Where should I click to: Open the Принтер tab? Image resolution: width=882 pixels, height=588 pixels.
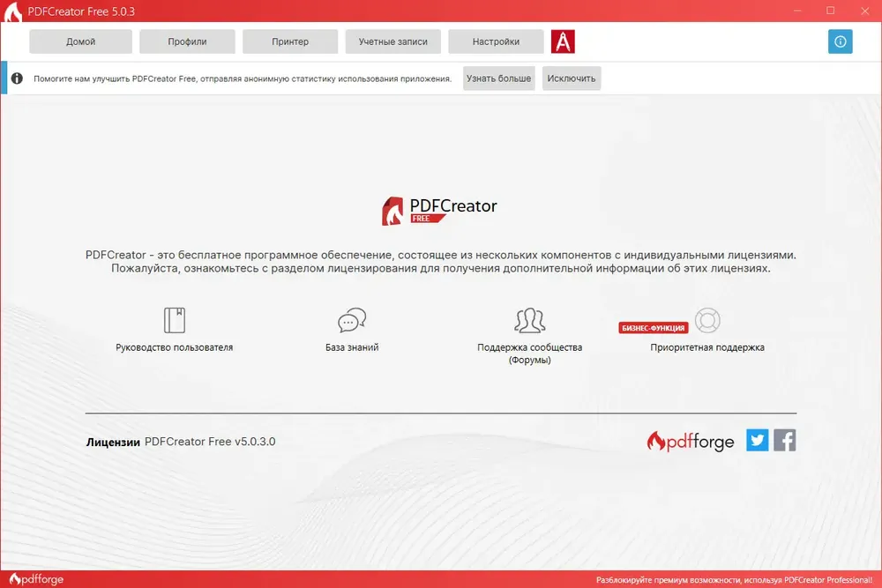point(290,41)
